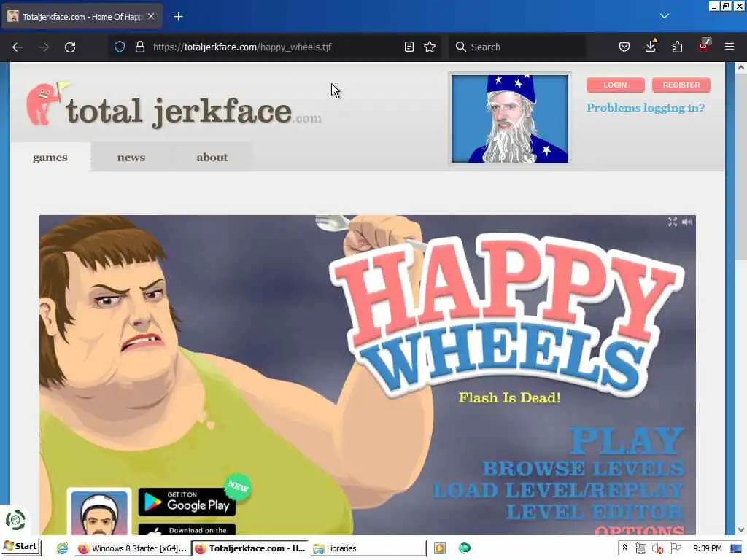Click the game character thumbnail icon
Viewport: 747px width, 560px height.
click(x=99, y=513)
